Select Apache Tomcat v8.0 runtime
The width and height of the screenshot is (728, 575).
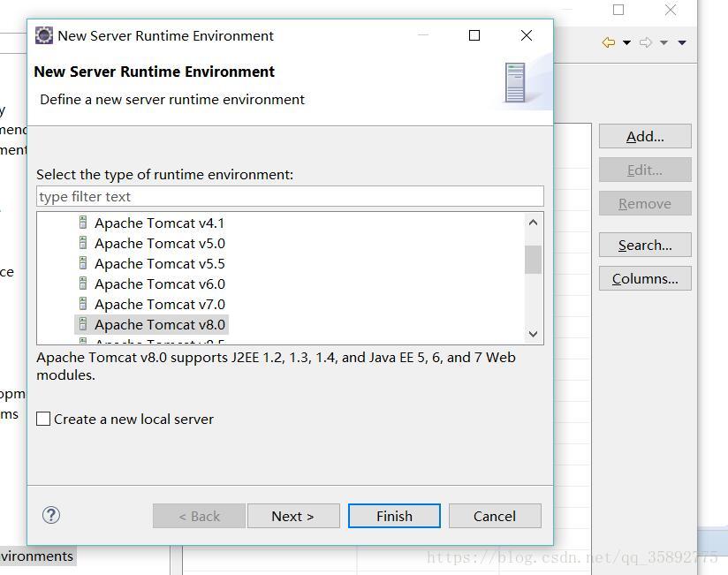pos(160,325)
